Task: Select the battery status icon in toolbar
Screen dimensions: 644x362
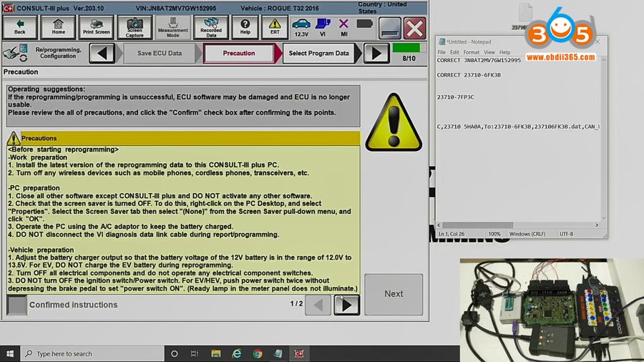Action: [364, 24]
